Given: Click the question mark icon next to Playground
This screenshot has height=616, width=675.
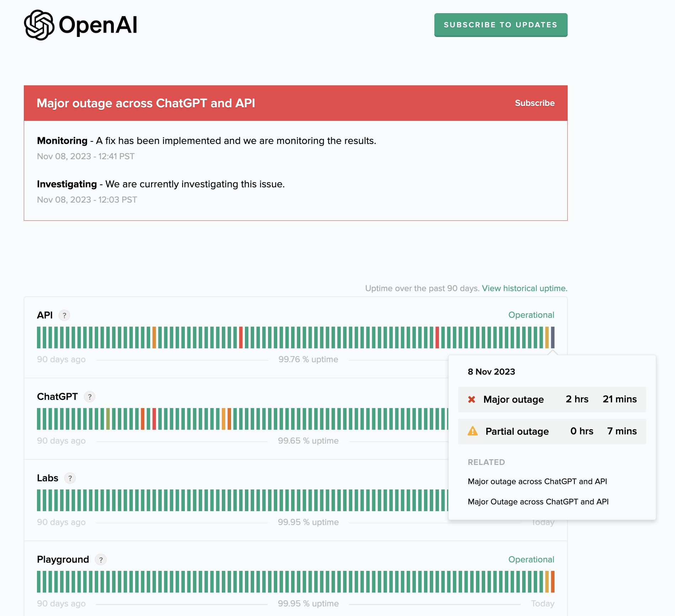Looking at the screenshot, I should click(101, 559).
